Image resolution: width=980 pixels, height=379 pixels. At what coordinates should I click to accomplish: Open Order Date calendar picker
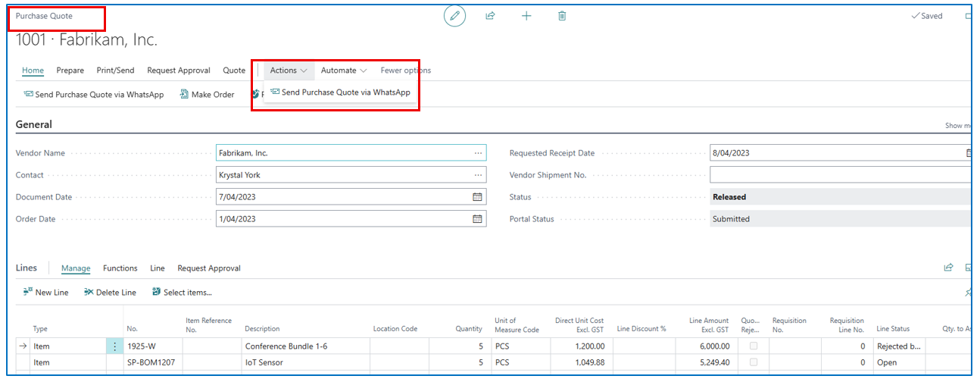tap(477, 219)
